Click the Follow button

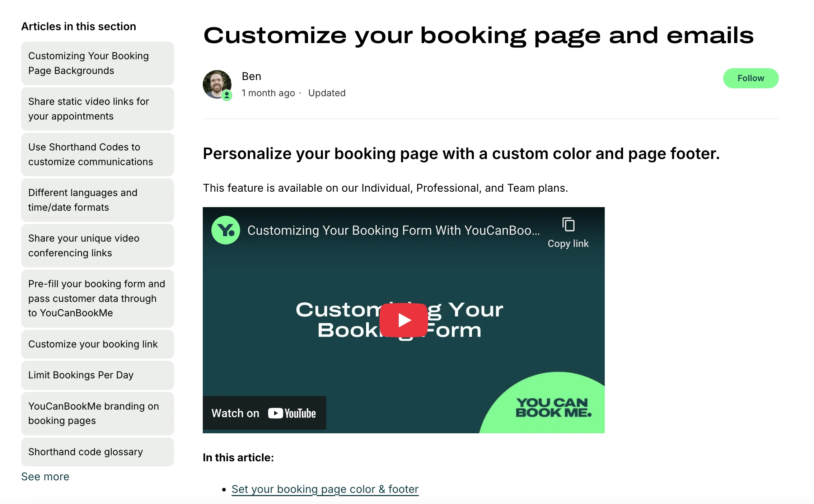750,78
